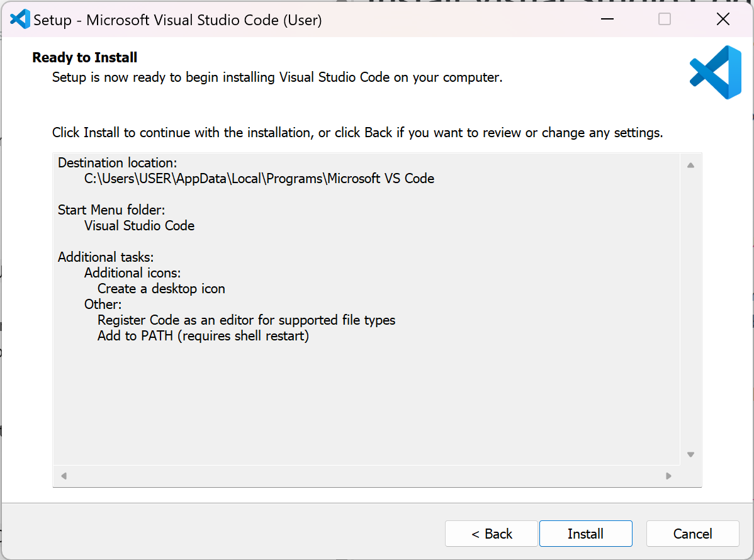This screenshot has height=560, width=754.
Task: Cancel the Visual Studio Code setup
Action: tap(692, 533)
